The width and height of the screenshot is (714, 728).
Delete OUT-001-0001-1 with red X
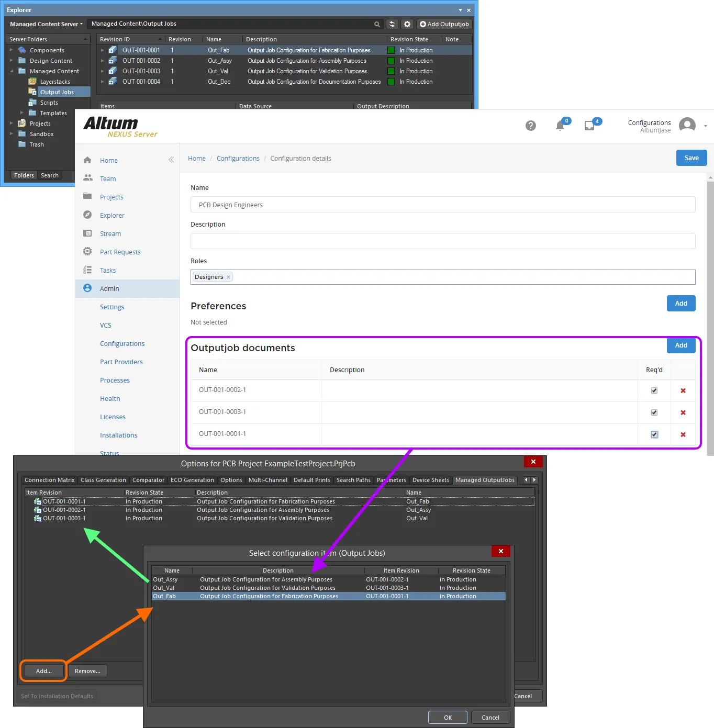click(x=683, y=434)
